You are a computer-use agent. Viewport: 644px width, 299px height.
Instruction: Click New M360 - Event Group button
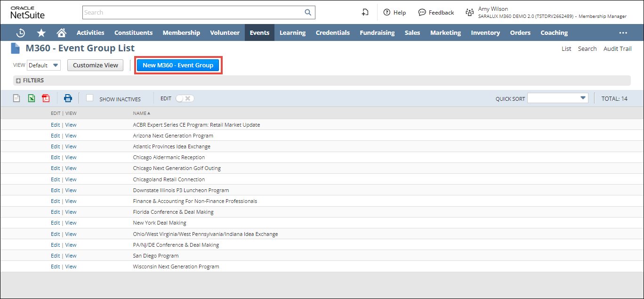point(178,65)
